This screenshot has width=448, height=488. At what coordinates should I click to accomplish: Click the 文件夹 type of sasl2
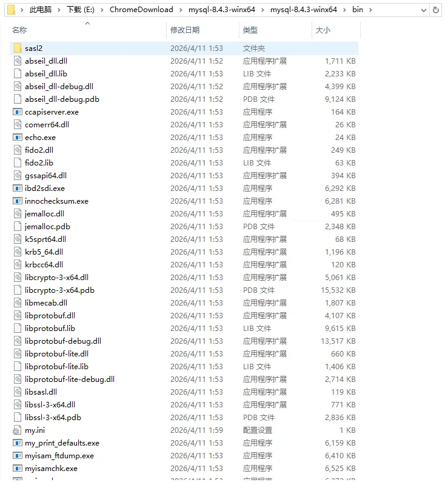tap(254, 48)
